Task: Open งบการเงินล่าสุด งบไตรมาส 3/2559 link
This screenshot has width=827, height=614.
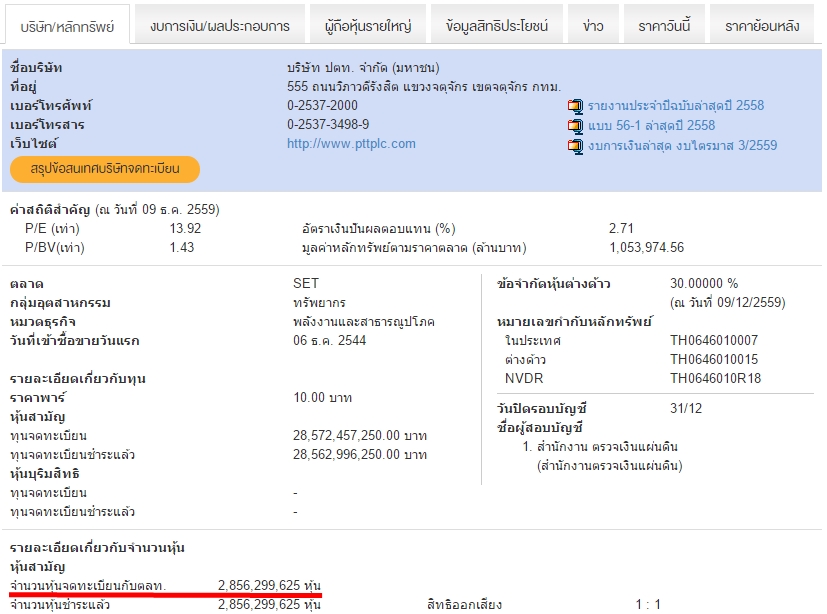Action: tap(682, 146)
